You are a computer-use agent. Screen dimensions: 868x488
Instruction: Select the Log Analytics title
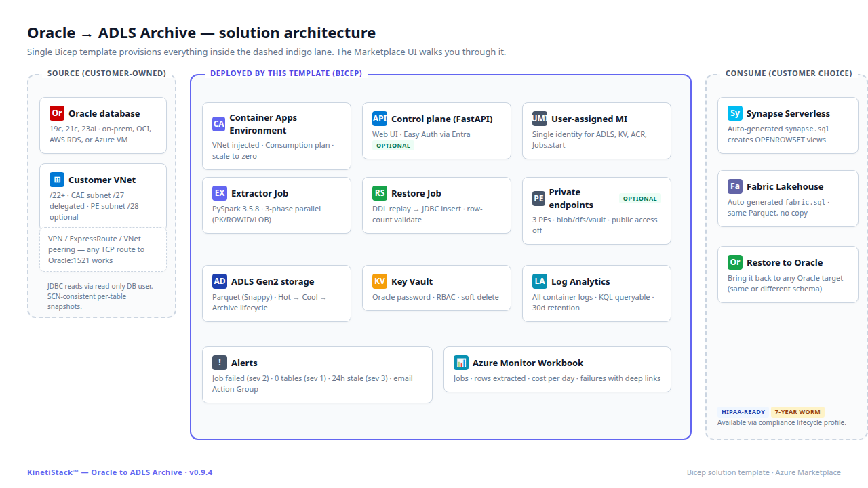580,281
